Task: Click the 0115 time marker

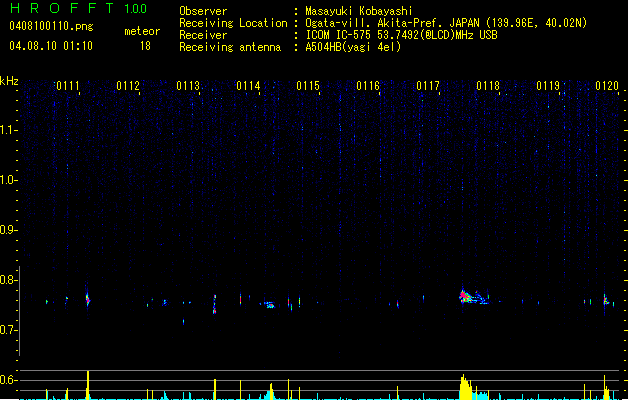Action: point(308,86)
